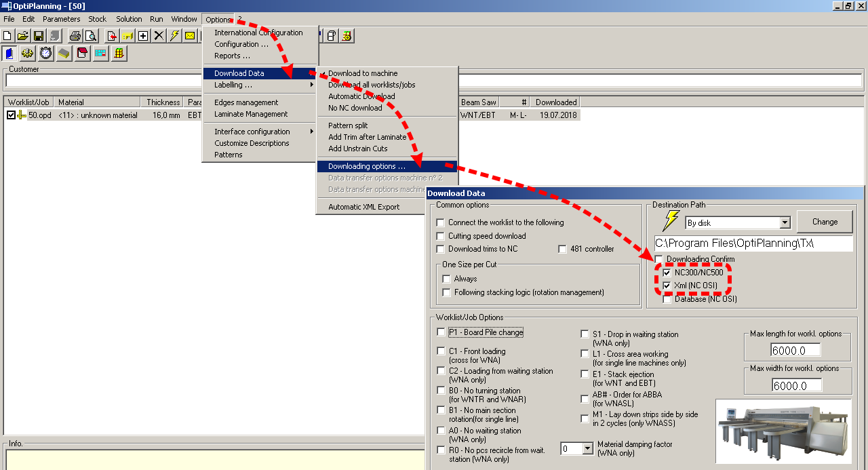The image size is (868, 470).
Task: Click the New file toolbar icon
Action: 7,35
